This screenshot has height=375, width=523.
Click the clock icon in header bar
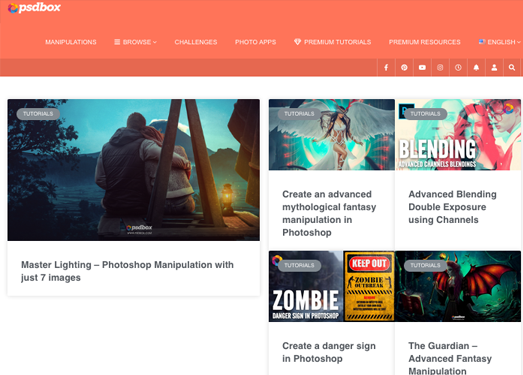point(458,68)
